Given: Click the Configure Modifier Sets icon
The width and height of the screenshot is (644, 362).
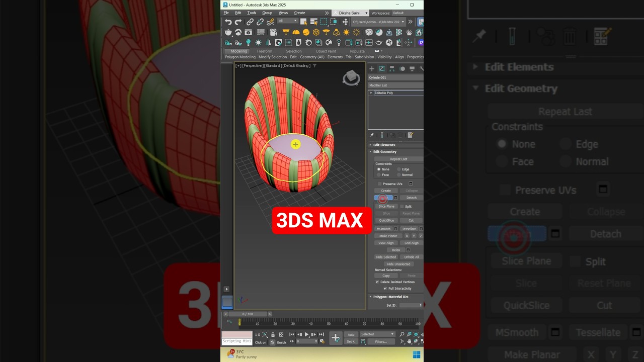Looking at the screenshot, I should pyautogui.click(x=411, y=135).
